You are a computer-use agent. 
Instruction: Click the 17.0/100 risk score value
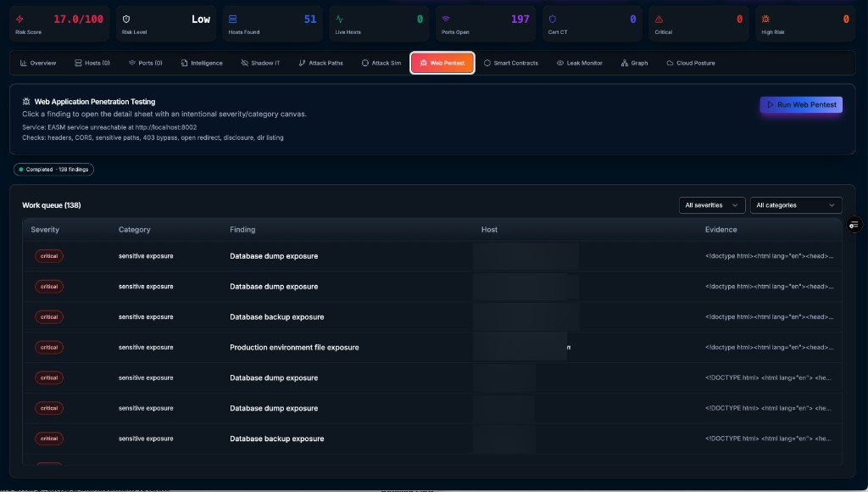(78, 20)
